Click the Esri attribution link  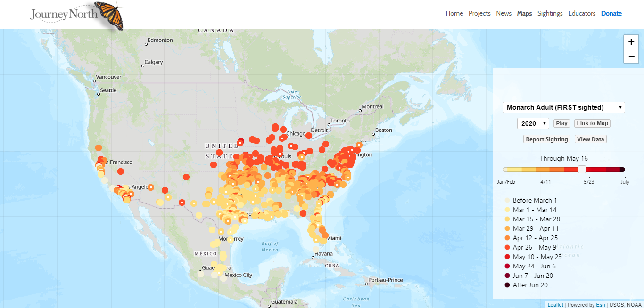point(601,305)
